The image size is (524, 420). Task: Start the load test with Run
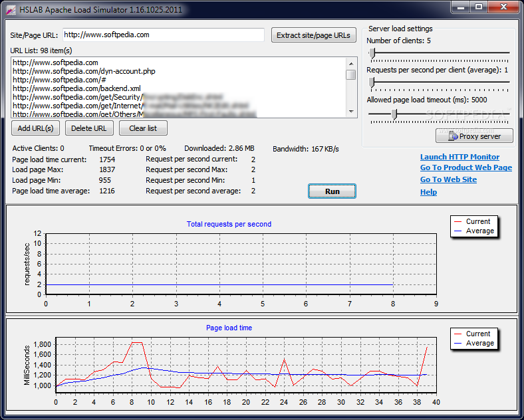click(332, 191)
